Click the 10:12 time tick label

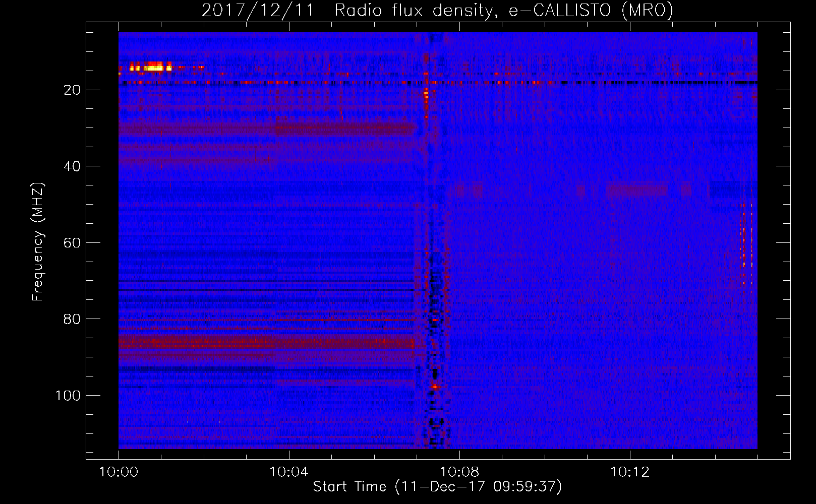click(629, 472)
